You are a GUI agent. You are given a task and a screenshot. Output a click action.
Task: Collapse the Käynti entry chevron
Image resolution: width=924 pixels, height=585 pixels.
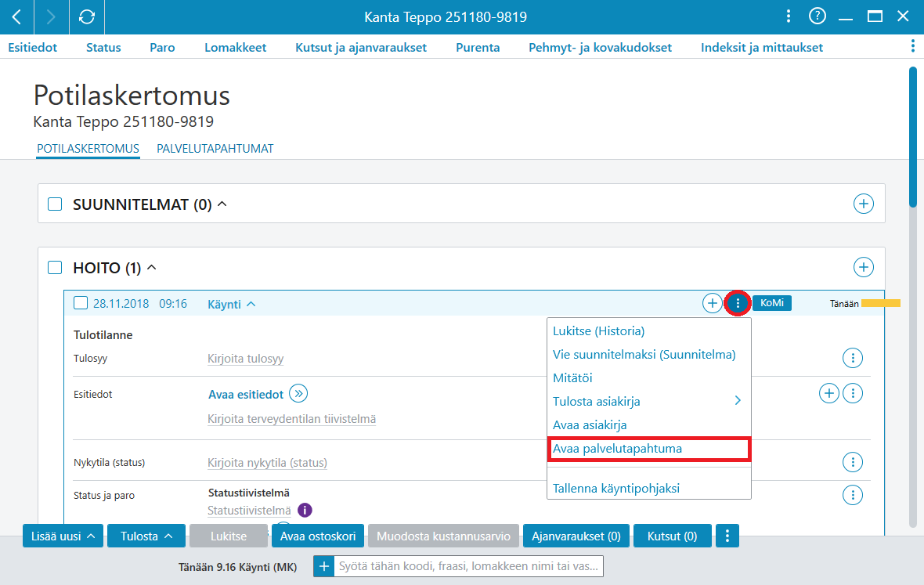[251, 304]
